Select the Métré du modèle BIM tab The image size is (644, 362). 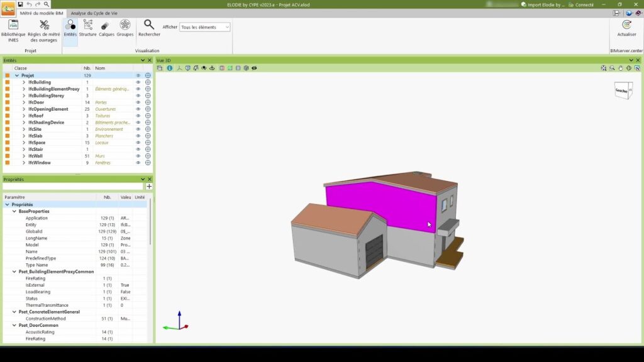pos(33,13)
